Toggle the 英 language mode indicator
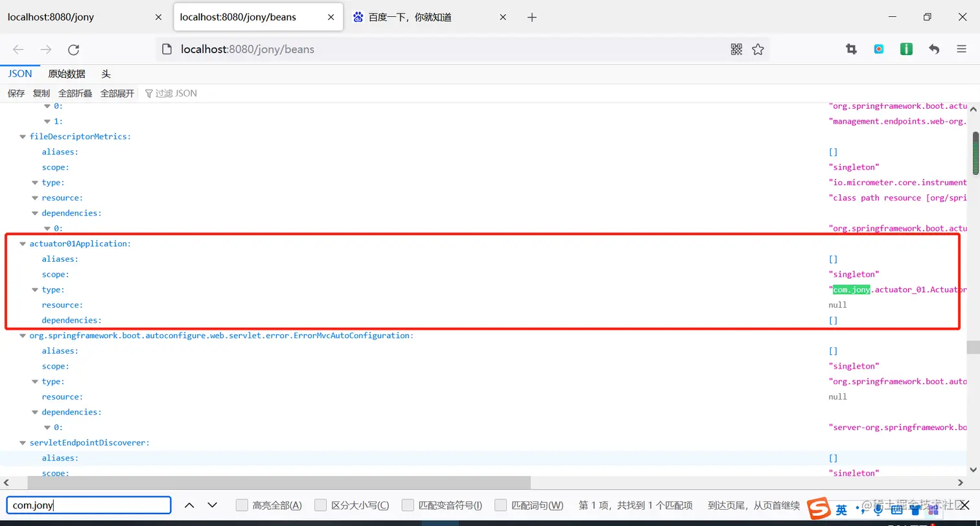This screenshot has width=980, height=526. coord(841,510)
